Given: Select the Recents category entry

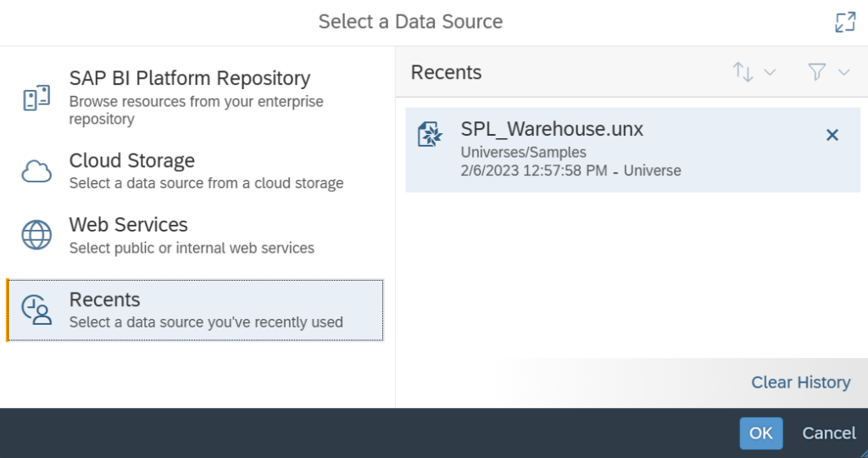Looking at the screenshot, I should click(x=195, y=310).
